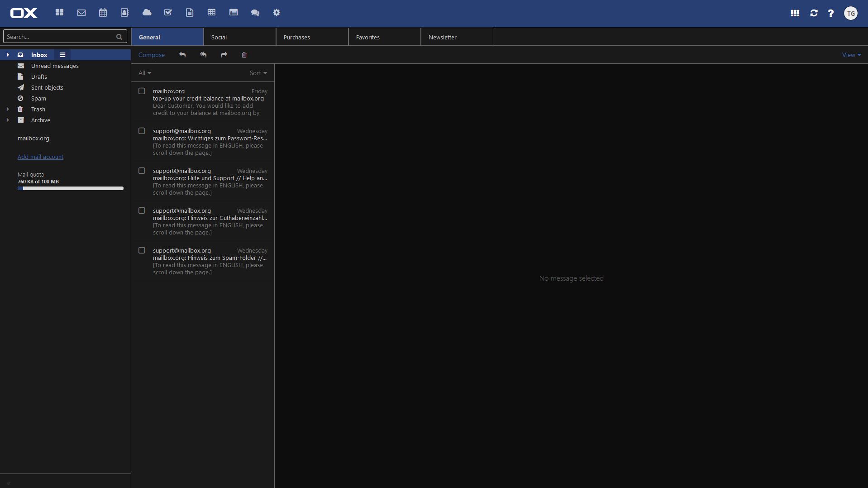Select the Hinweis zum Spam-Folder message checkbox

pos(142,250)
